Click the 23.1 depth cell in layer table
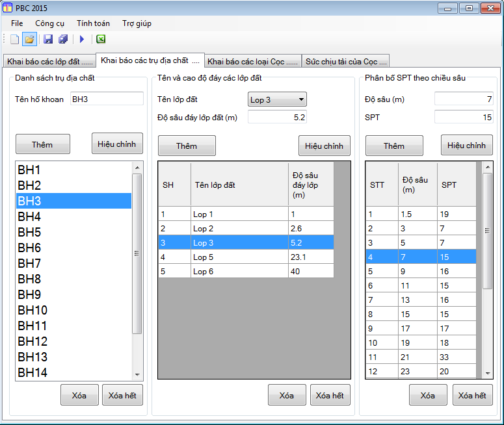 click(311, 257)
